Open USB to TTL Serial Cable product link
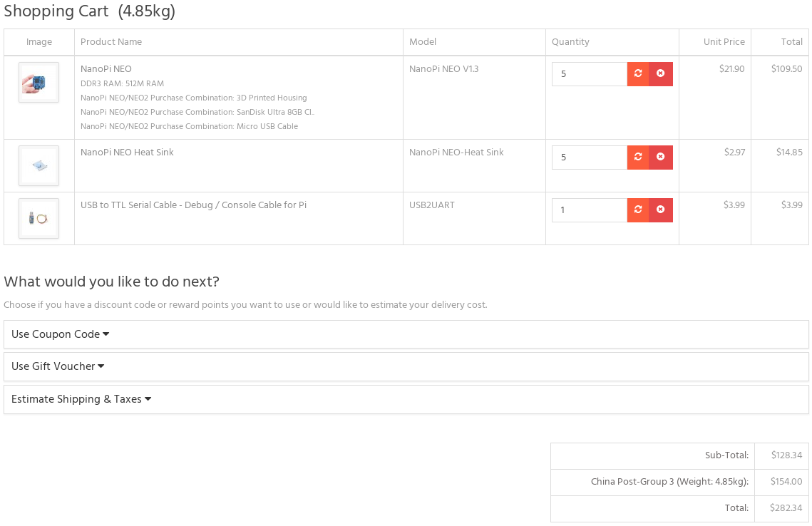Image resolution: width=812 pixels, height=526 pixels. 193,205
